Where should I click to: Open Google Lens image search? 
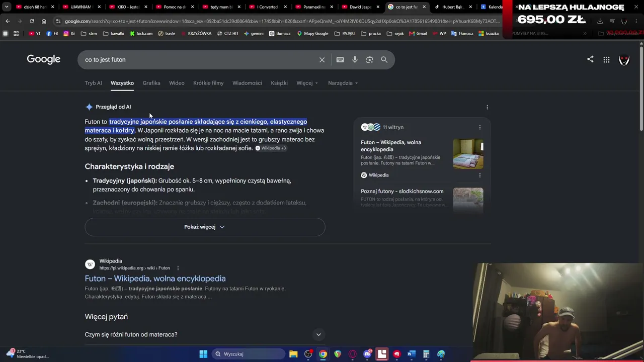coord(369,60)
